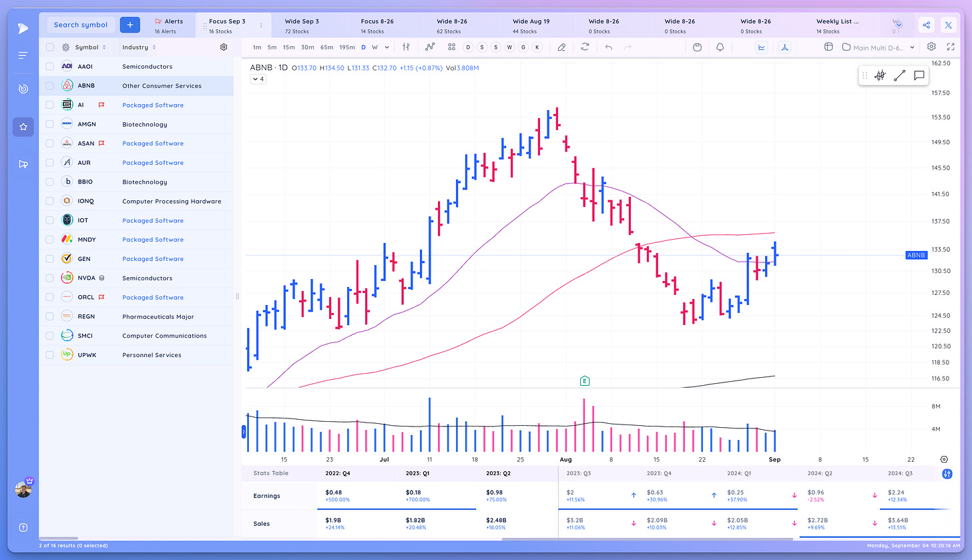
Task: Click the Search symbol field
Action: click(x=81, y=25)
